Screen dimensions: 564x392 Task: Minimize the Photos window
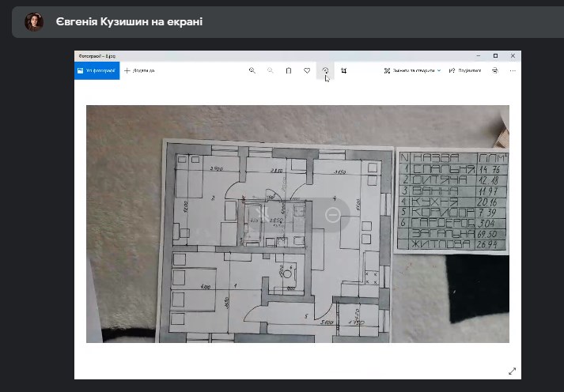click(479, 55)
